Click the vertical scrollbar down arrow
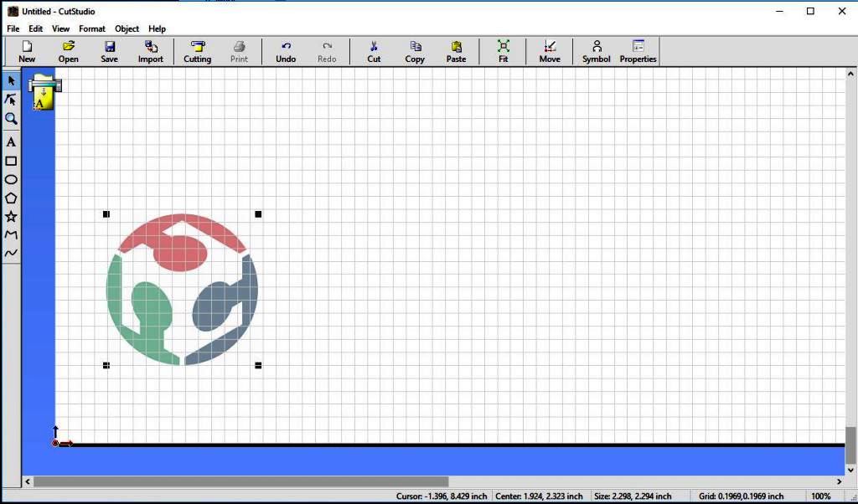The height and width of the screenshot is (504, 858). pyautogui.click(x=851, y=470)
